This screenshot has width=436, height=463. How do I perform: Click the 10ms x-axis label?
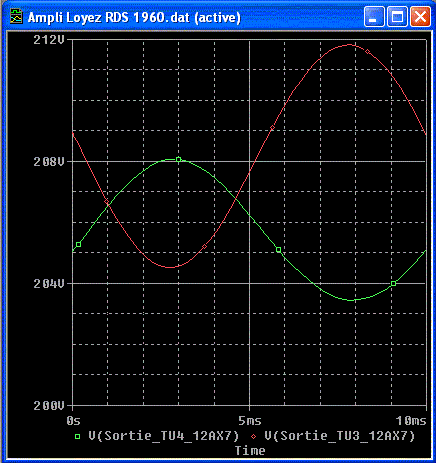pos(411,421)
